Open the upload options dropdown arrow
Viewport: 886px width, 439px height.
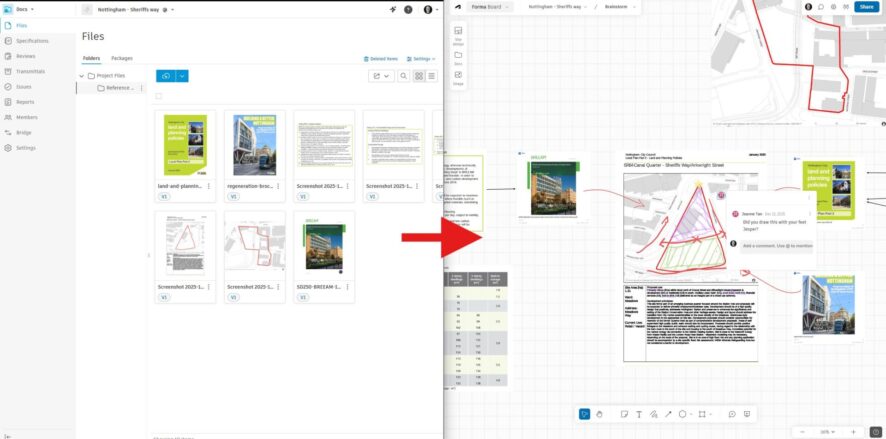click(x=182, y=76)
